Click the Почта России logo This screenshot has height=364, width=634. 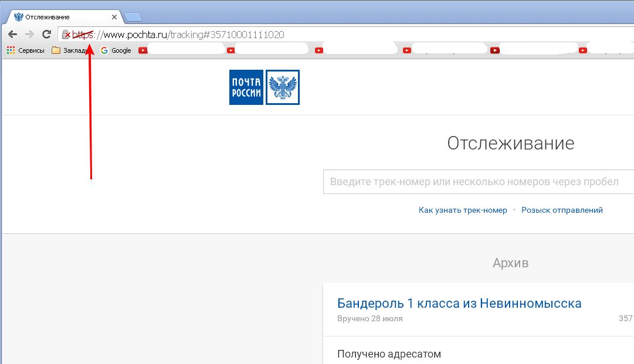click(x=246, y=87)
